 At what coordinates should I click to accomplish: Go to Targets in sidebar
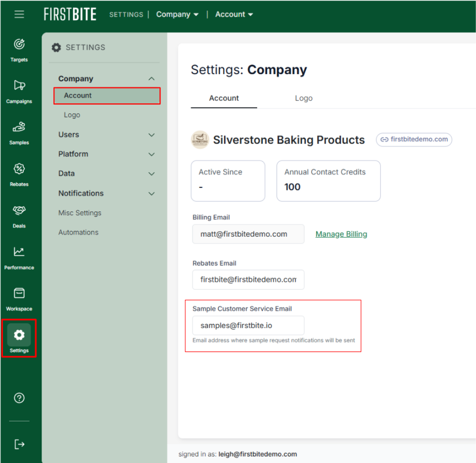[x=19, y=50]
